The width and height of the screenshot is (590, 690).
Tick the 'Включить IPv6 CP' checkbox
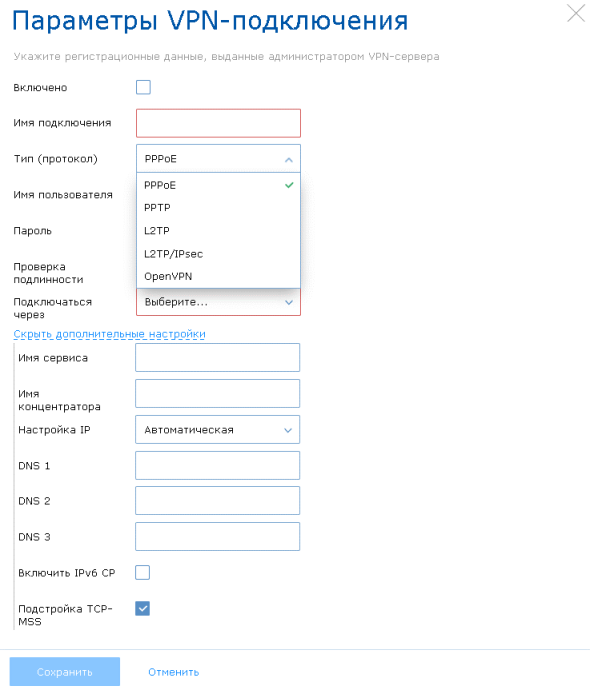click(143, 573)
